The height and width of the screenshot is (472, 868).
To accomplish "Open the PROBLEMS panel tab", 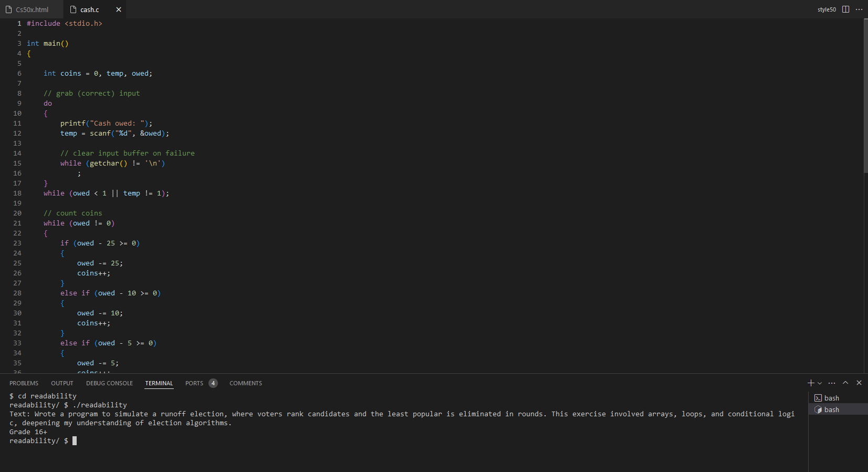I will tap(24, 383).
